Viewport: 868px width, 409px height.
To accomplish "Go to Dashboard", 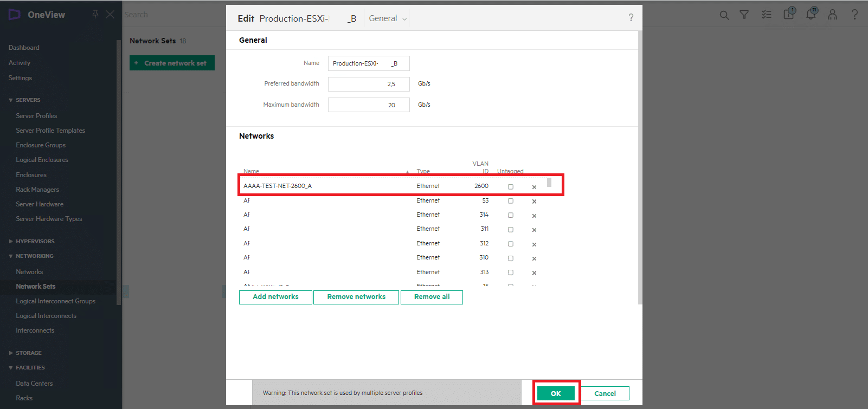I will click(x=24, y=48).
